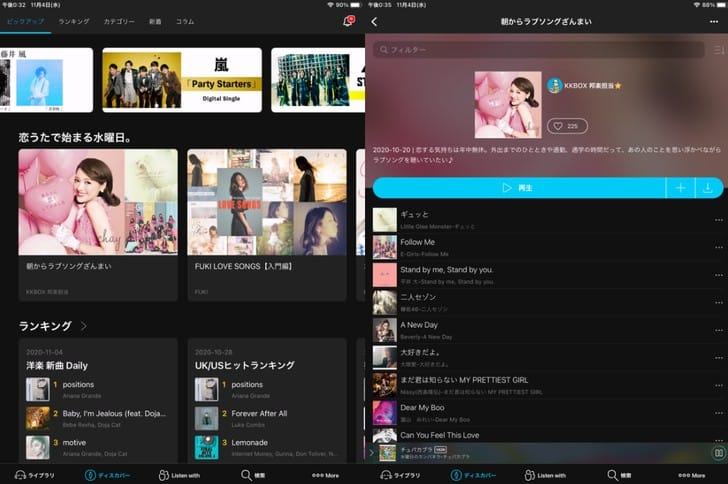
Task: Open the 洋楽 新曲 Daily ranking
Action: point(57,366)
